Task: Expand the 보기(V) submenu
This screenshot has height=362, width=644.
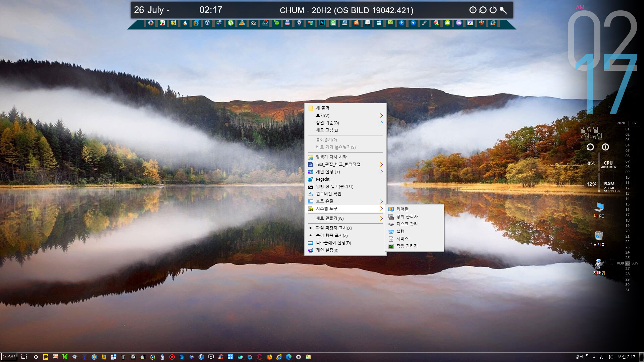Action: (x=345, y=115)
